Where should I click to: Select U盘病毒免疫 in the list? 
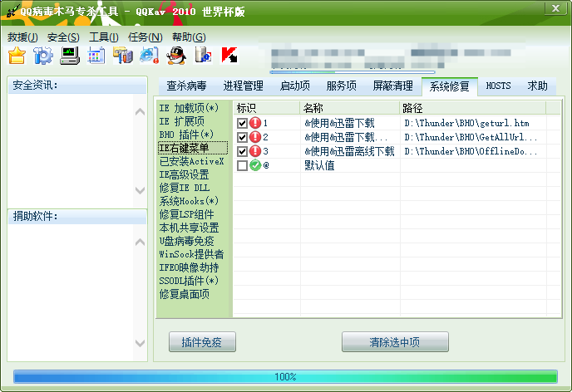pos(187,241)
